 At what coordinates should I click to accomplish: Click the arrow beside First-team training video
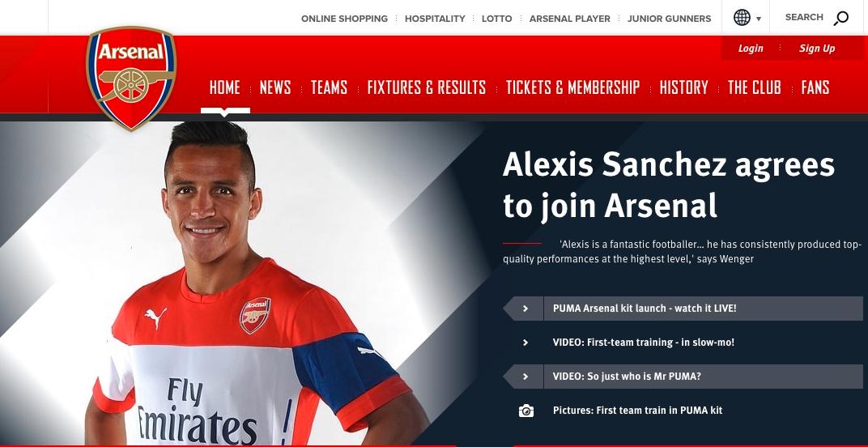click(525, 343)
